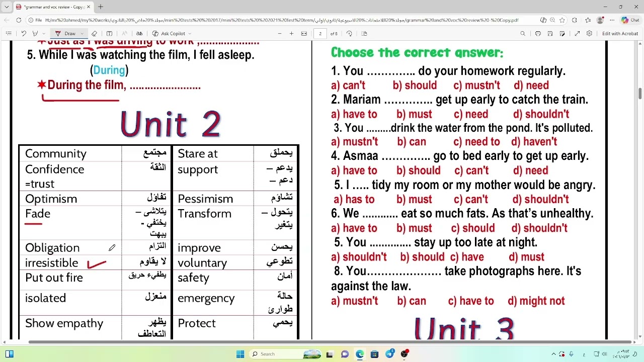Save the PDF with the disk icon

pyautogui.click(x=550, y=34)
